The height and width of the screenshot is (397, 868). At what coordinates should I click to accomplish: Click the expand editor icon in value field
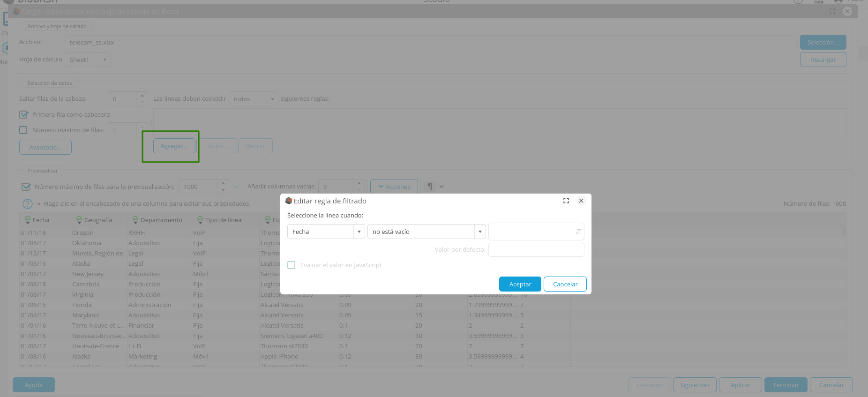pyautogui.click(x=578, y=232)
